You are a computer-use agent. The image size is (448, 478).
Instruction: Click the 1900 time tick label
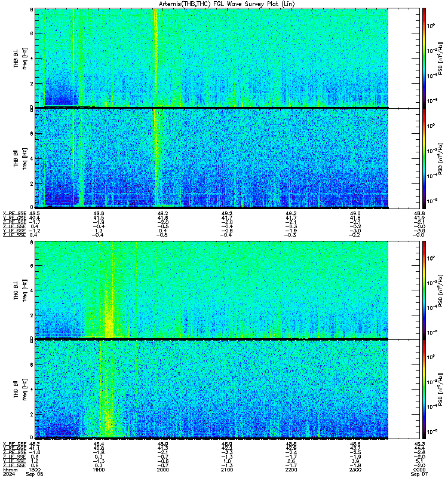tap(99, 470)
